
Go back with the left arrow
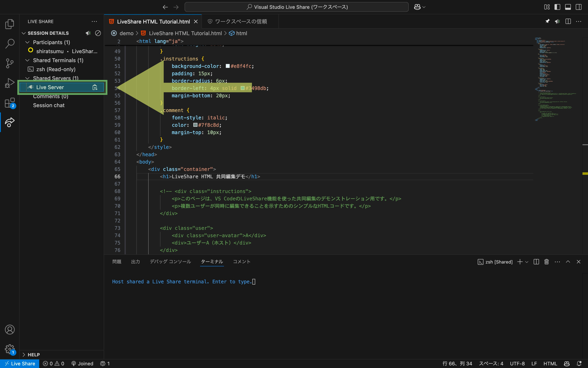[165, 7]
